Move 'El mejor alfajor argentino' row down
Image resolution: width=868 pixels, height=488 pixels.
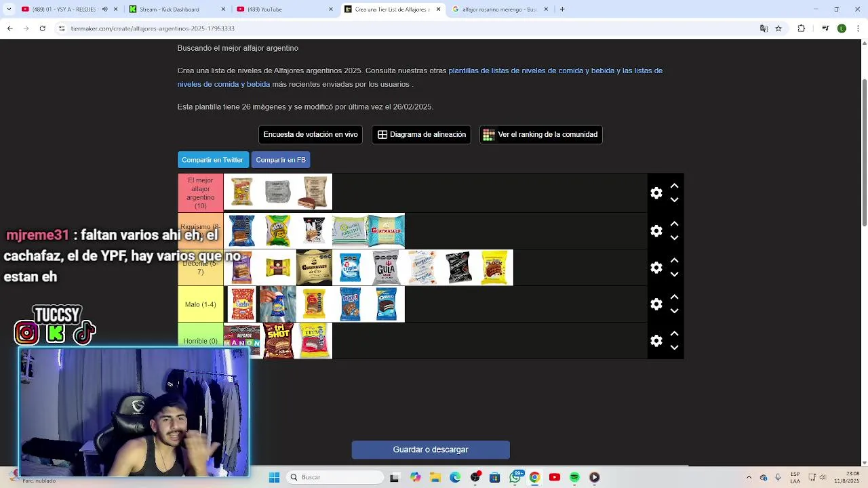click(x=674, y=200)
